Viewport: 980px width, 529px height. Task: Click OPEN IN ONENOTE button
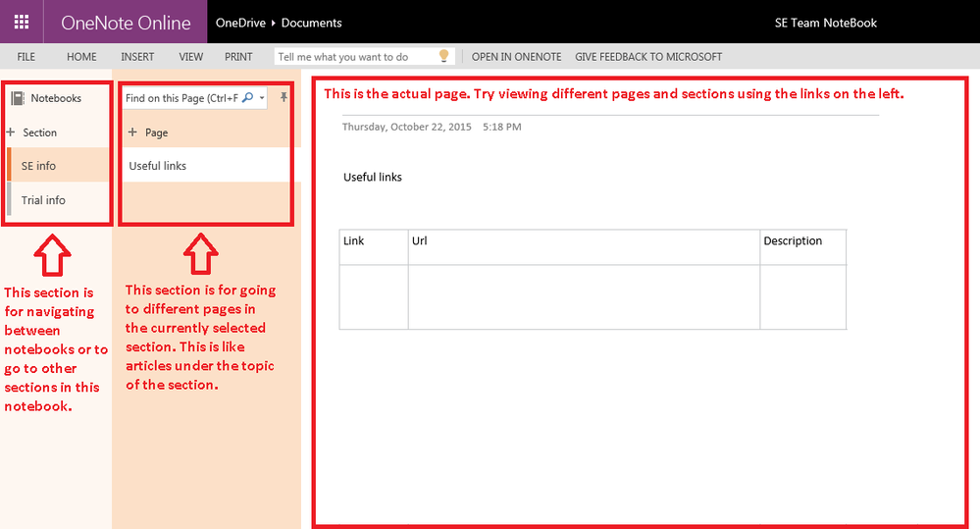pyautogui.click(x=516, y=57)
